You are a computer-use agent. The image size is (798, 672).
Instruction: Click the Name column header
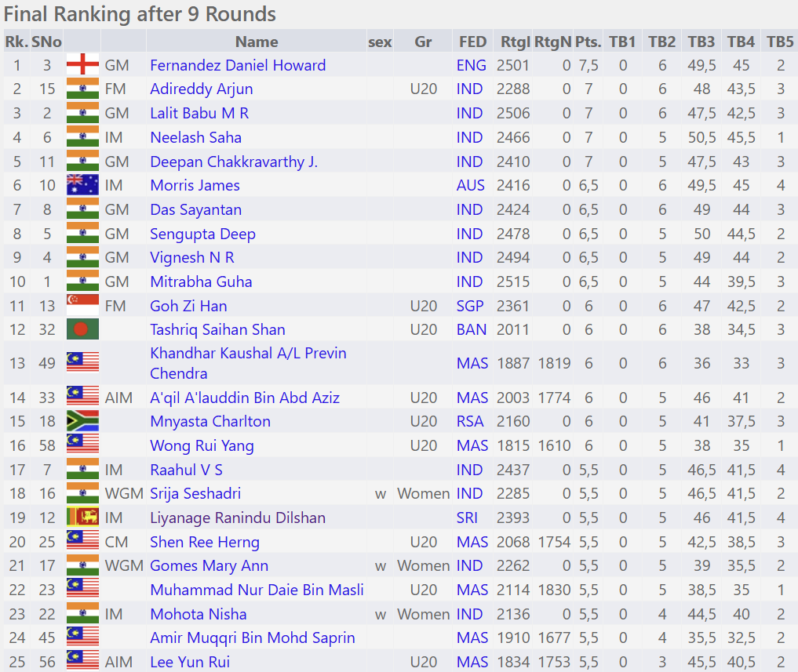pos(257,42)
